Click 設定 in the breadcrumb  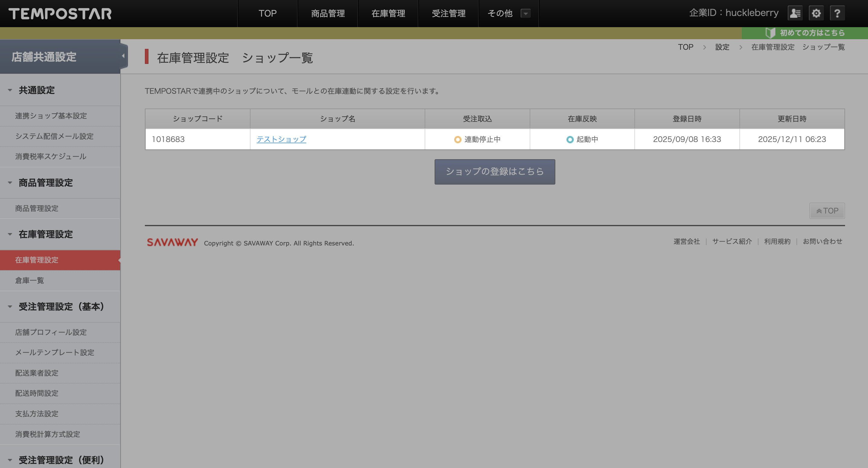[722, 47]
